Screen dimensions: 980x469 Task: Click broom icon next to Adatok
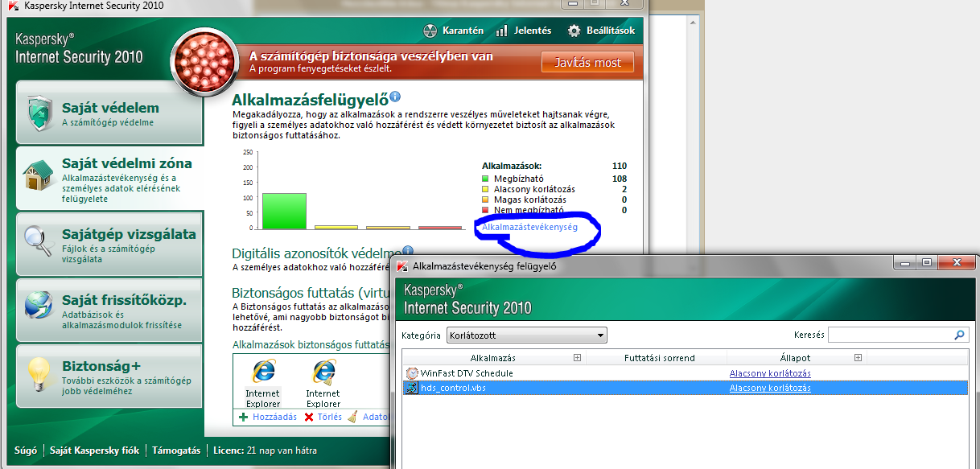(x=352, y=417)
